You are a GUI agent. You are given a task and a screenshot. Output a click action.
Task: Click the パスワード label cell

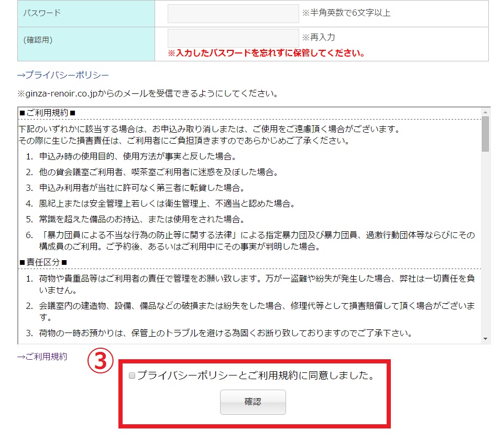86,14
